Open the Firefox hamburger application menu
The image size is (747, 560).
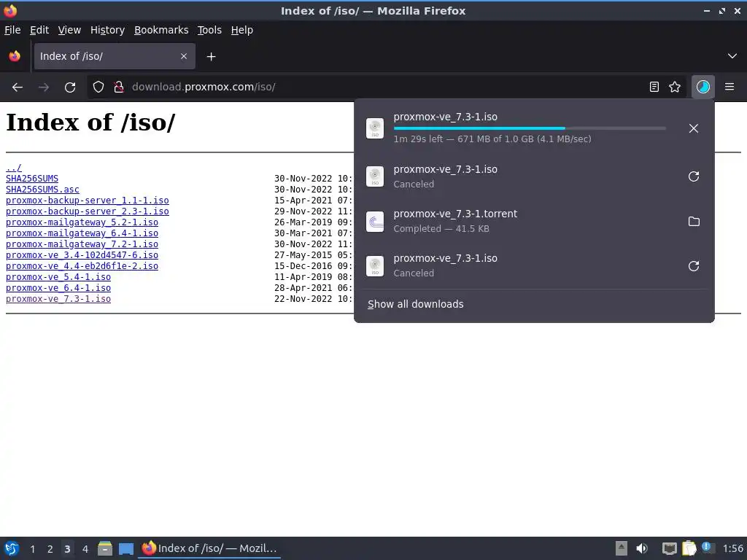tap(729, 87)
